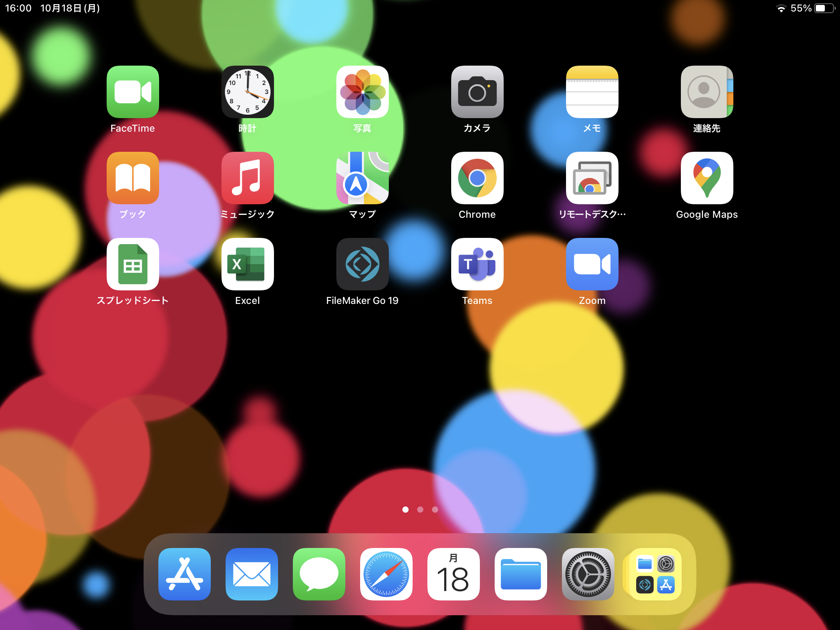840x630 pixels.
Task: Launch the Zoom app
Action: [592, 264]
